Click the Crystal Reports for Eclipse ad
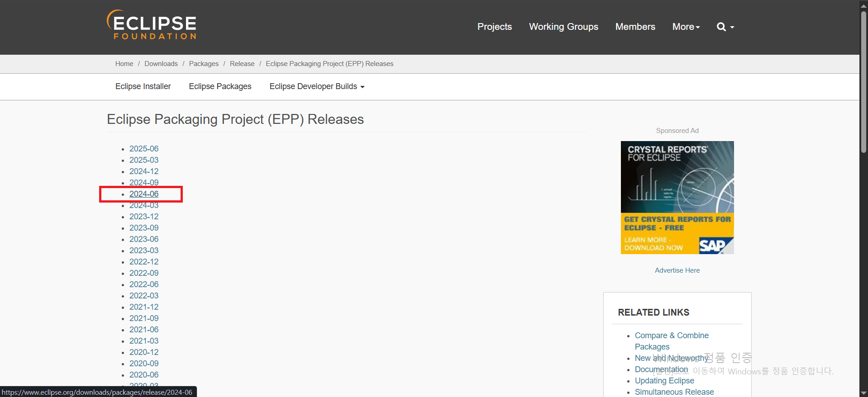Viewport: 868px width, 397px height. pyautogui.click(x=677, y=198)
